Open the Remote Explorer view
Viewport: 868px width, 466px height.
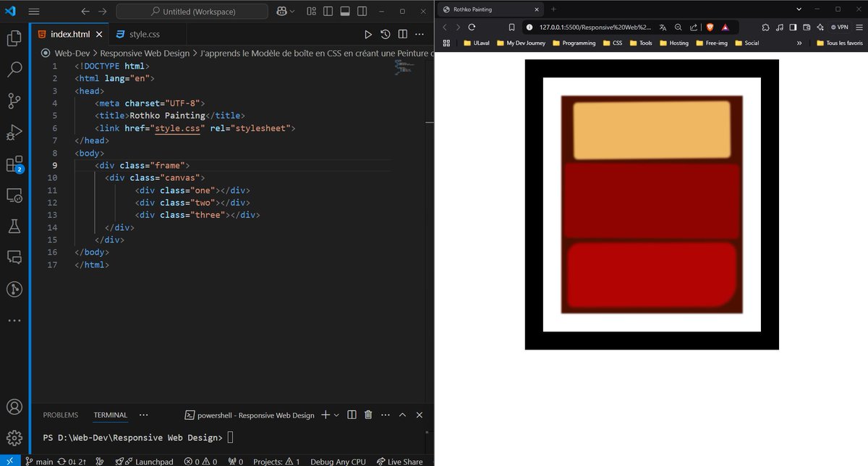(14, 195)
